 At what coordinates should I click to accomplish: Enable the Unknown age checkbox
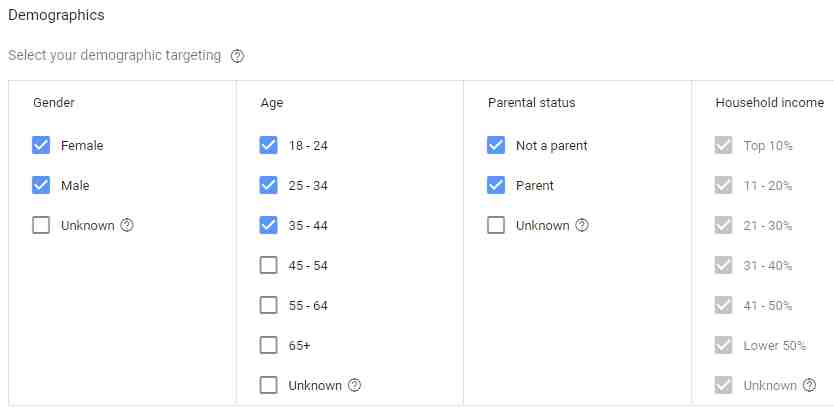pos(268,385)
